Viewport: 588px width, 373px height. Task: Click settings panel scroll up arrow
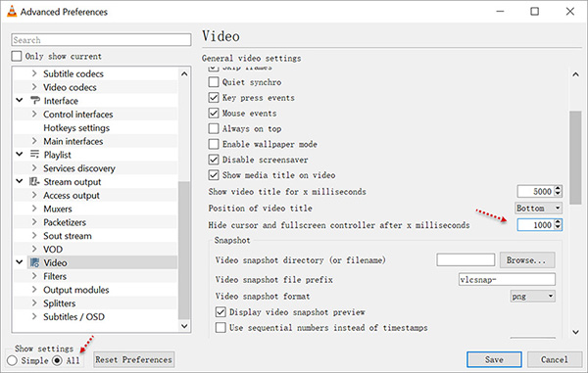tap(575, 74)
